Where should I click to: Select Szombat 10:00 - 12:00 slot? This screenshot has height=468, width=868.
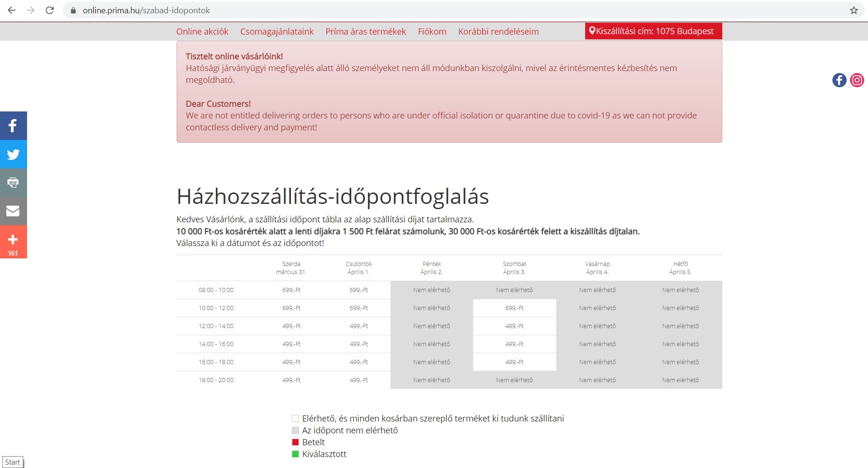tap(514, 308)
